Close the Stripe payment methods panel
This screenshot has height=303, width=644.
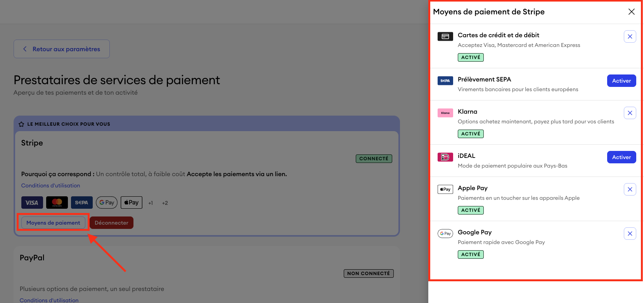point(632,12)
